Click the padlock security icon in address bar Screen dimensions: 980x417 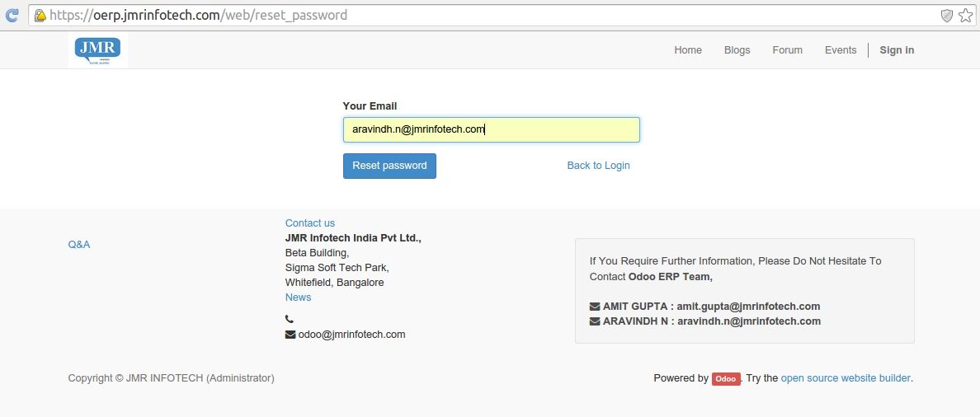40,16
